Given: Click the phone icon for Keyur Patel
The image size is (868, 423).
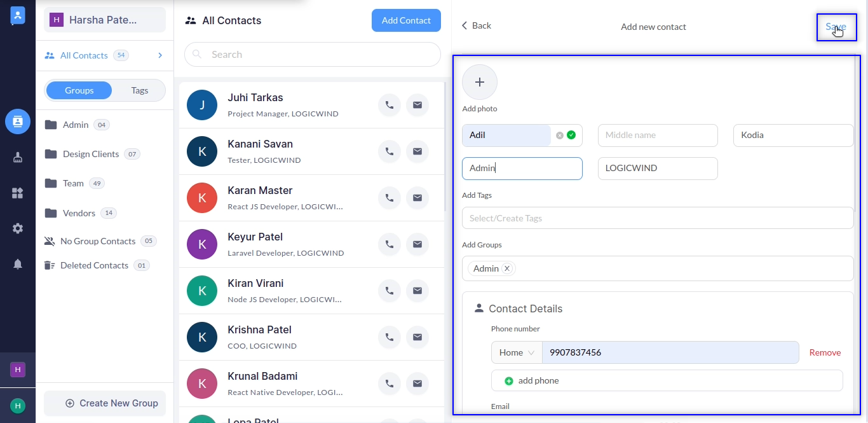Looking at the screenshot, I should [x=390, y=244].
